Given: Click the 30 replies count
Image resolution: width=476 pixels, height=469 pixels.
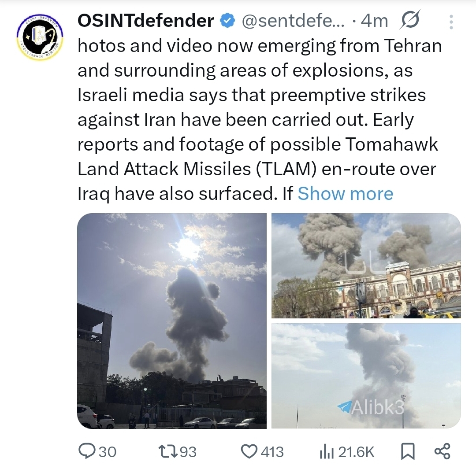Looking at the screenshot, I should coord(108,452).
